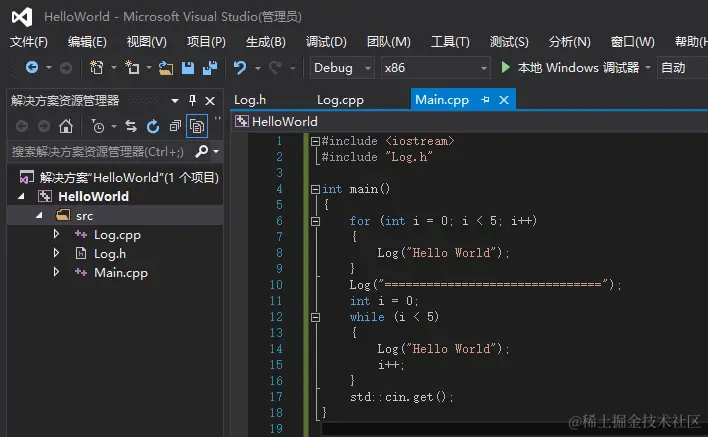This screenshot has height=437, width=708.
Task: Click the Refresh icon in Solution Explorer
Action: click(153, 127)
